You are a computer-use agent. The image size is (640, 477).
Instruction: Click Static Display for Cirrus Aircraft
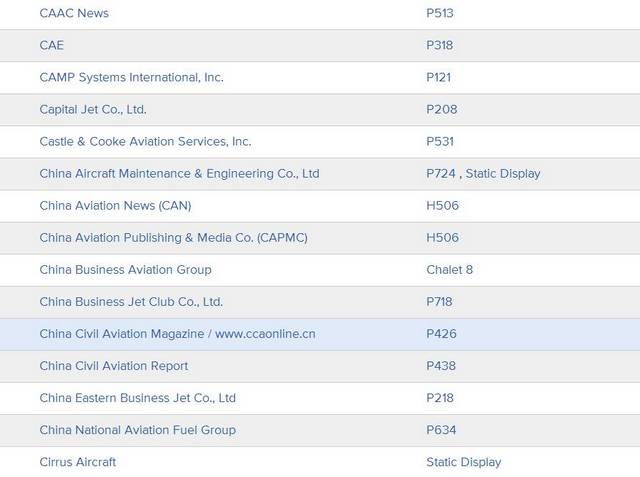(x=463, y=461)
